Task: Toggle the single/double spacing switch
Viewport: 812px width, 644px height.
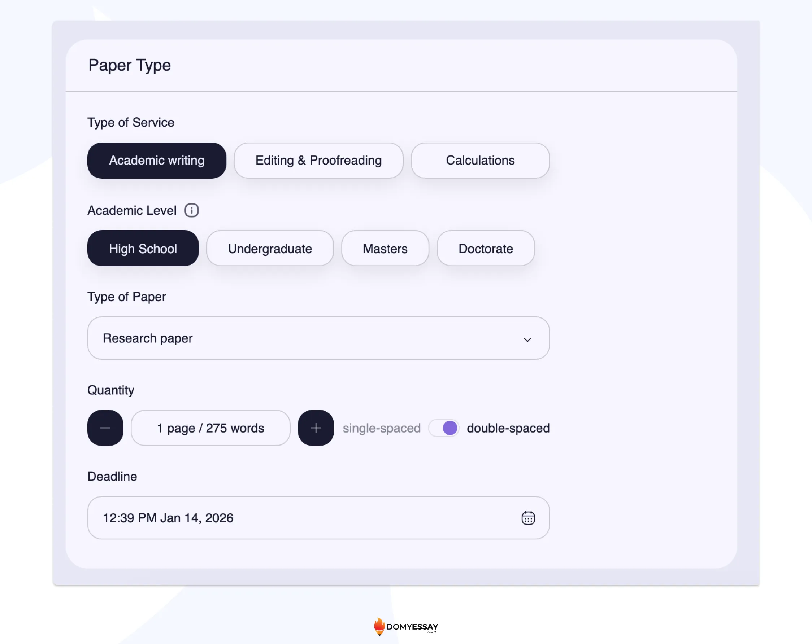Action: (x=444, y=428)
